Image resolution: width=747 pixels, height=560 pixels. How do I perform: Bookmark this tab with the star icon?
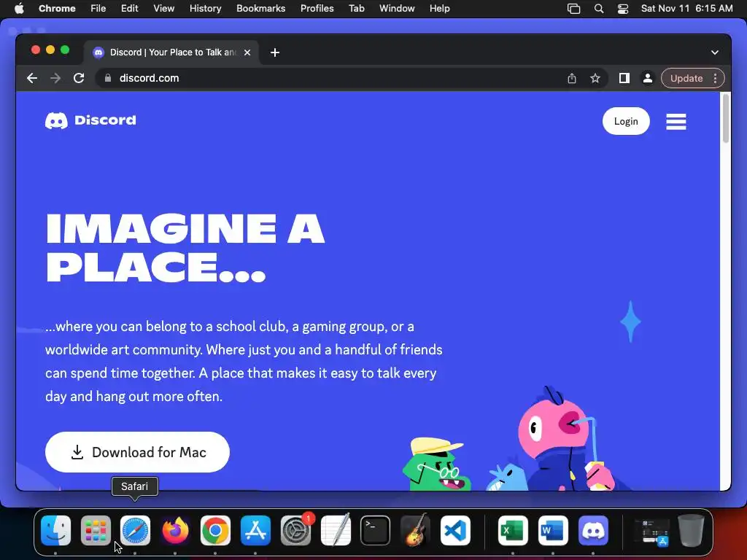point(595,78)
